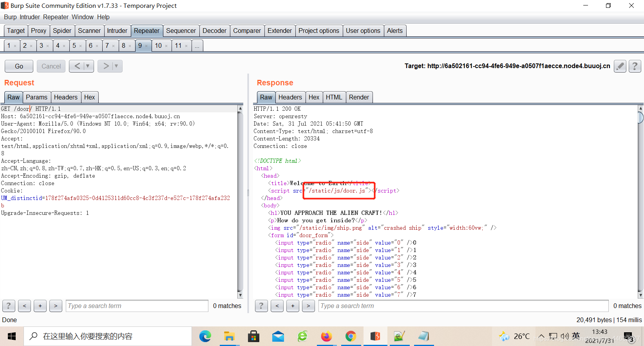Open Burp Suite icon in taskbar
This screenshot has height=346, width=644.
375,336
